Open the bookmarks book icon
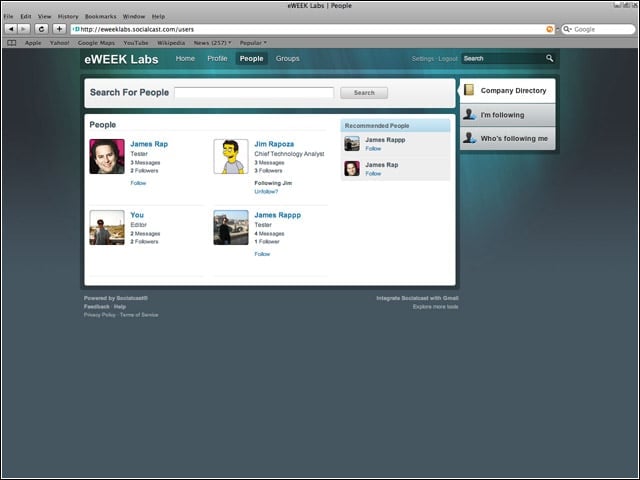The height and width of the screenshot is (480, 640). (12, 43)
